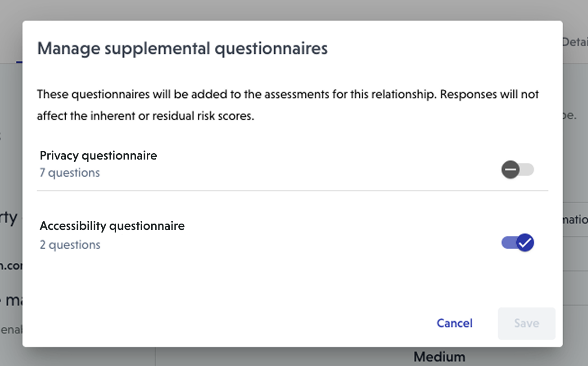Click the purple track of Accessibility switch
This screenshot has height=366, width=588.
coord(507,243)
